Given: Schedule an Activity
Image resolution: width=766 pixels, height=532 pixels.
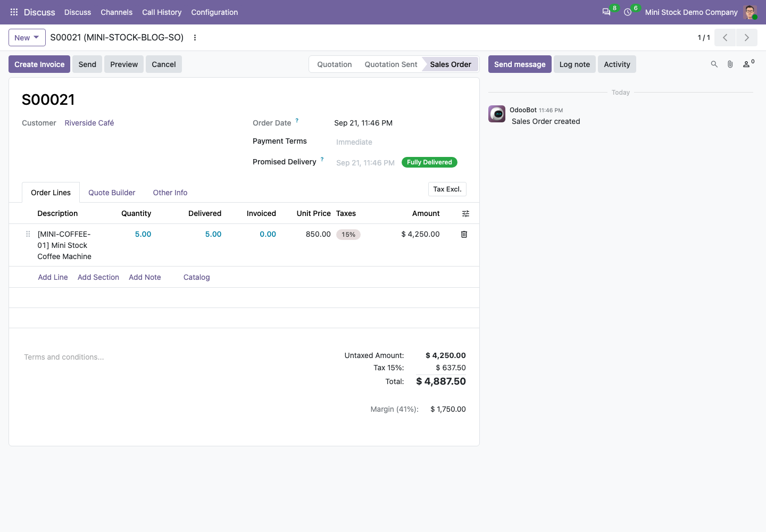Looking at the screenshot, I should [617, 64].
